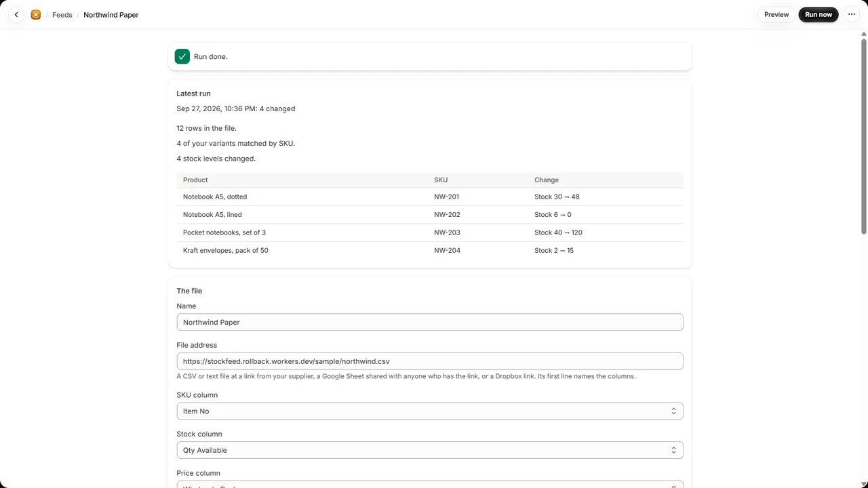
Task: Click the 12 rows in the file. text
Action: [206, 128]
